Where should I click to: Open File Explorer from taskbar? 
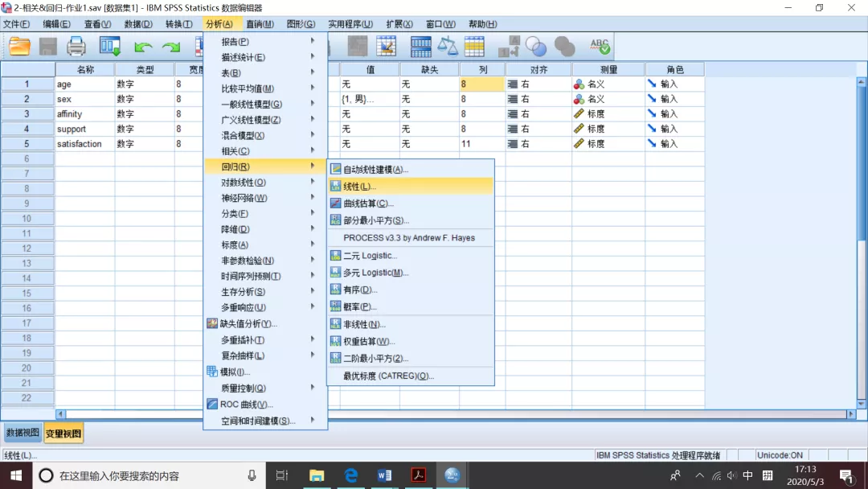tap(317, 475)
